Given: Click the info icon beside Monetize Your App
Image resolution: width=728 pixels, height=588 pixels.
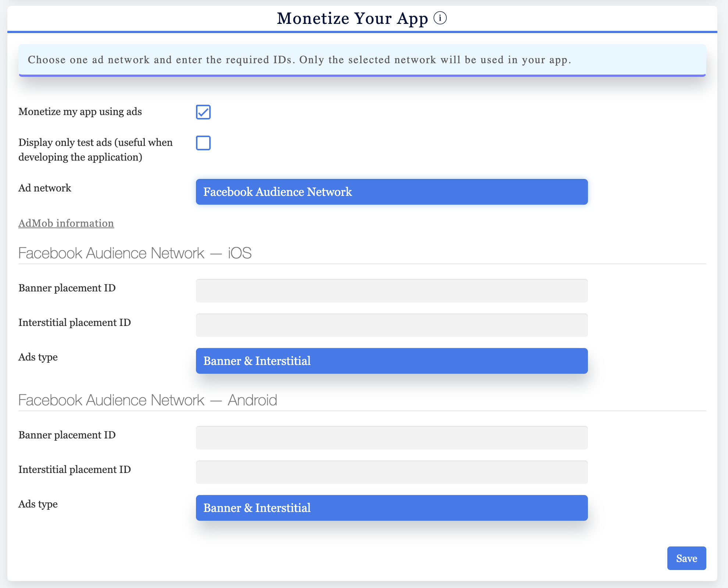Looking at the screenshot, I should pos(440,17).
